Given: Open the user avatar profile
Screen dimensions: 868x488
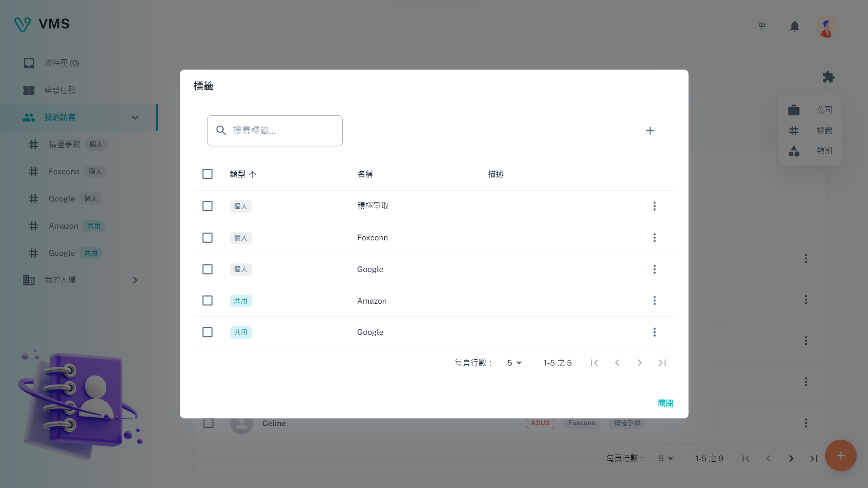Looking at the screenshot, I should pyautogui.click(x=826, y=27).
